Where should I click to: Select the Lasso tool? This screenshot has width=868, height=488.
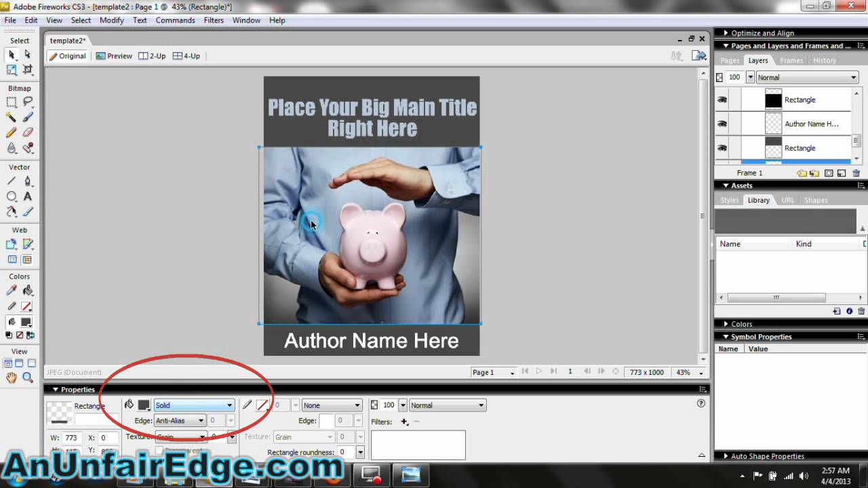[x=28, y=102]
